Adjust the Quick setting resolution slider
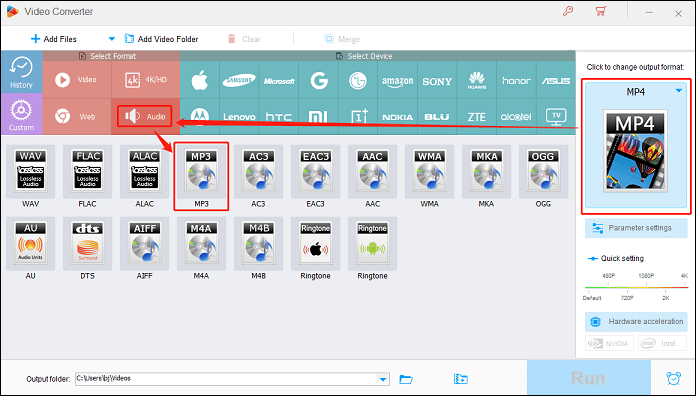The height and width of the screenshot is (396, 696). coord(636,287)
